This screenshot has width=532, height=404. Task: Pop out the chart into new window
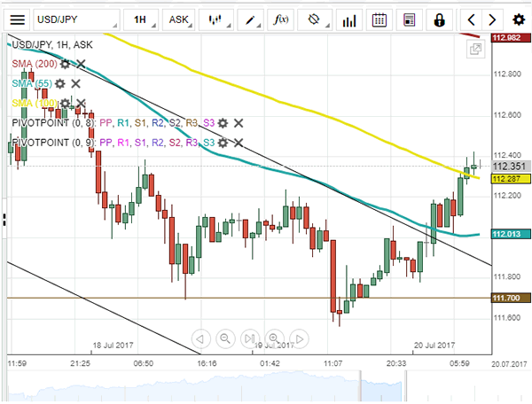(x=475, y=50)
